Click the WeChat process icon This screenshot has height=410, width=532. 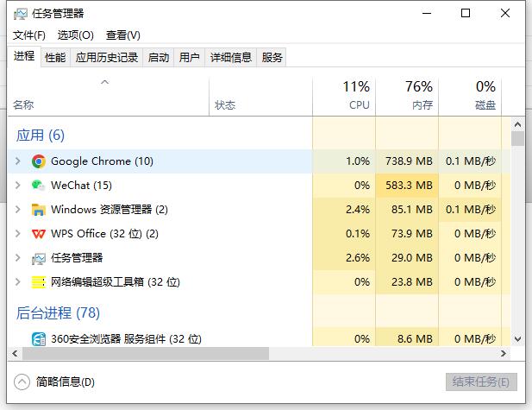[38, 186]
